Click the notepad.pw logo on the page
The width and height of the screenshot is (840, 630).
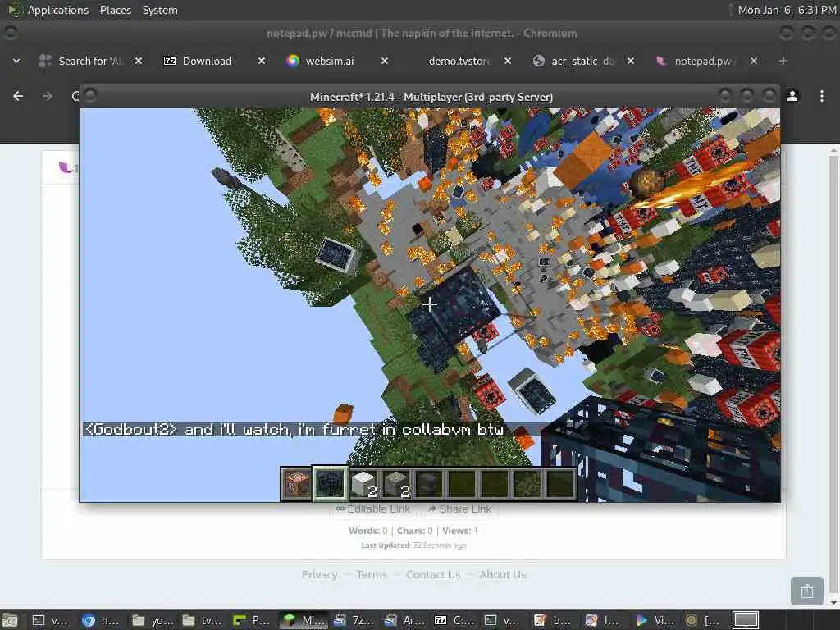click(67, 167)
